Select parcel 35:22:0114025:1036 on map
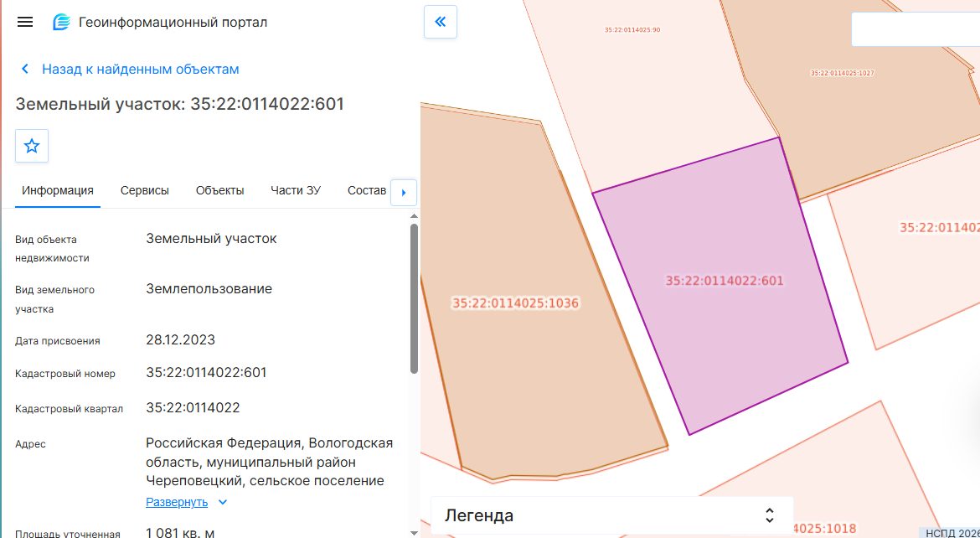 coord(515,303)
